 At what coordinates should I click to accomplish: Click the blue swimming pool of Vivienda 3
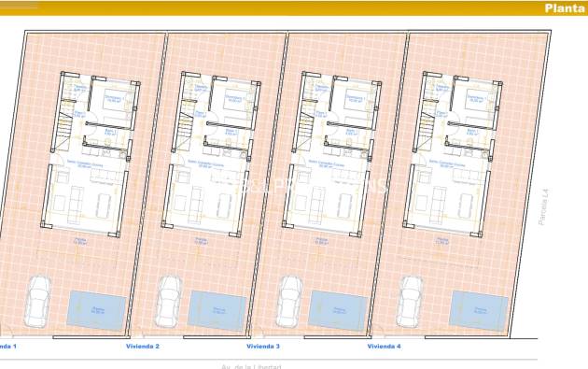click(338, 310)
